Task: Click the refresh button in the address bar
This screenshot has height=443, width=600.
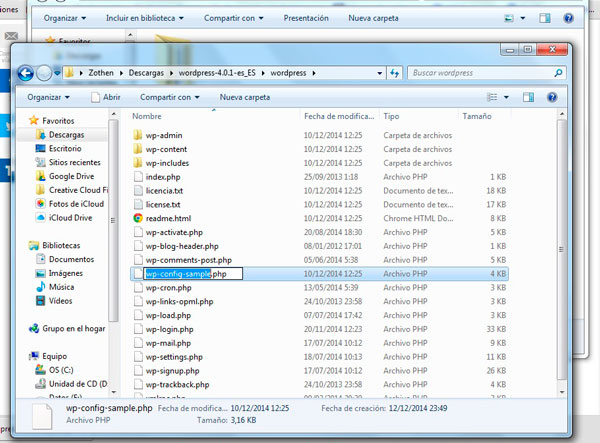Action: coord(395,73)
